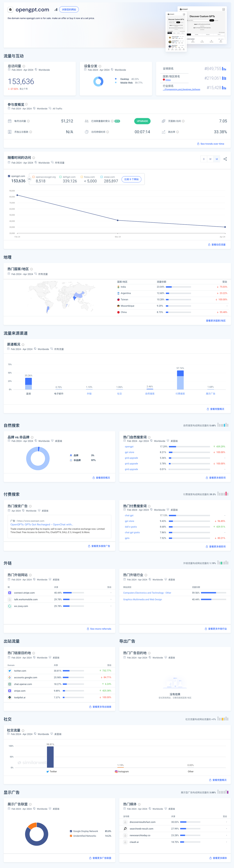Open info icon next to 热门国家/地区
Image resolution: width=234 pixels, height=868 pixels.
32,269
